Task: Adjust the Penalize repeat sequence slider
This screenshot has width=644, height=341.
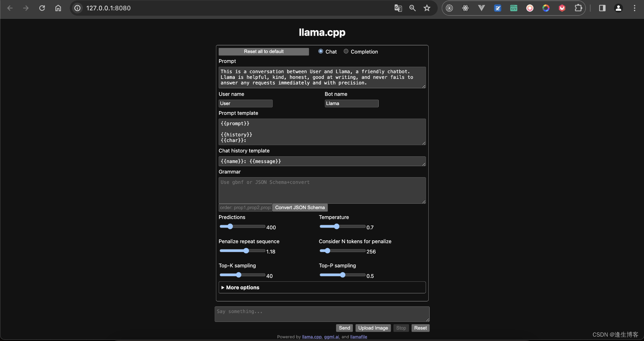Action: coord(242,251)
